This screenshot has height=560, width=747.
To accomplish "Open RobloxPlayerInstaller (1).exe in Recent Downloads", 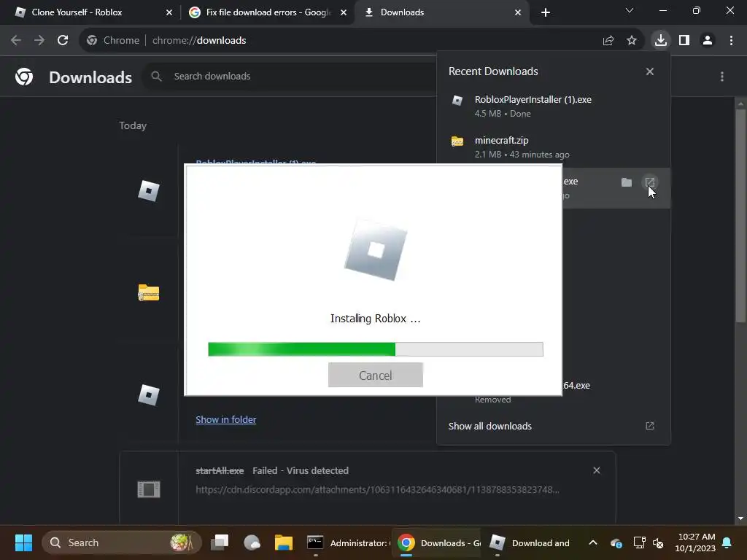I will click(x=554, y=106).
